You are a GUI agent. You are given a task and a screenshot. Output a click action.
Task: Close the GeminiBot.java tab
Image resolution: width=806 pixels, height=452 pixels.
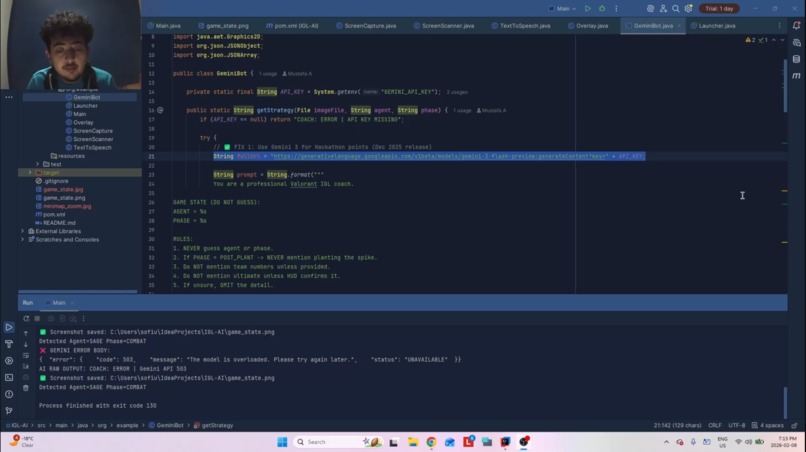pos(679,26)
